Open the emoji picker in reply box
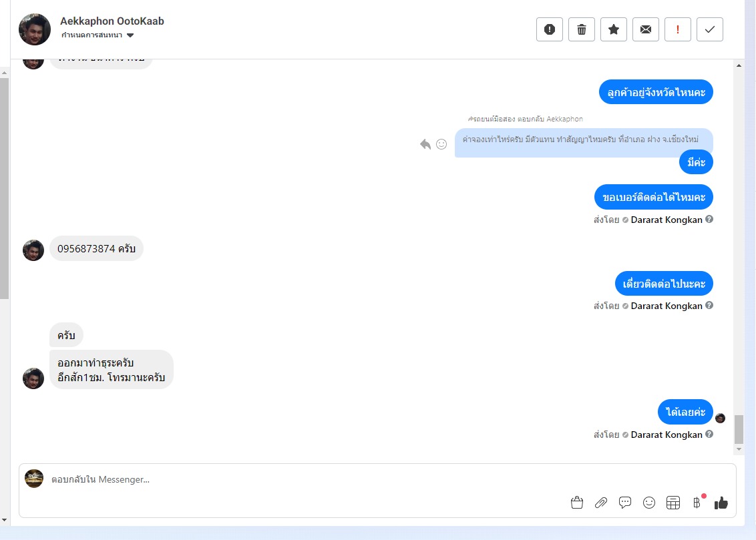Image resolution: width=756 pixels, height=540 pixels. (x=649, y=503)
